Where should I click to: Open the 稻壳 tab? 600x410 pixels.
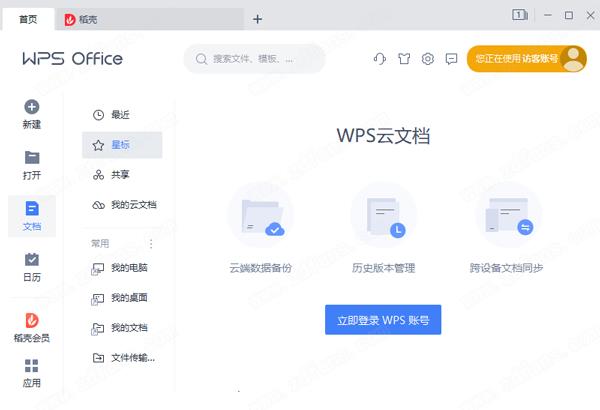pos(149,19)
